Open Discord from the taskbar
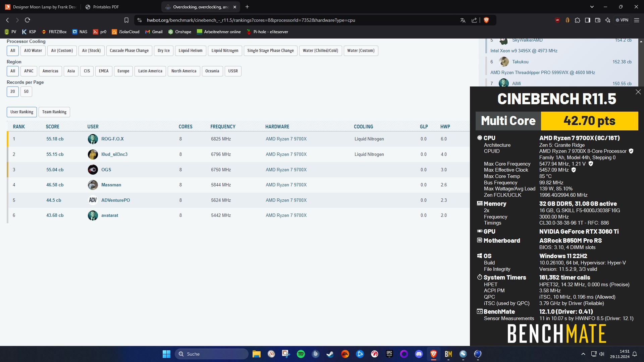The width and height of the screenshot is (644, 362). pos(419,354)
